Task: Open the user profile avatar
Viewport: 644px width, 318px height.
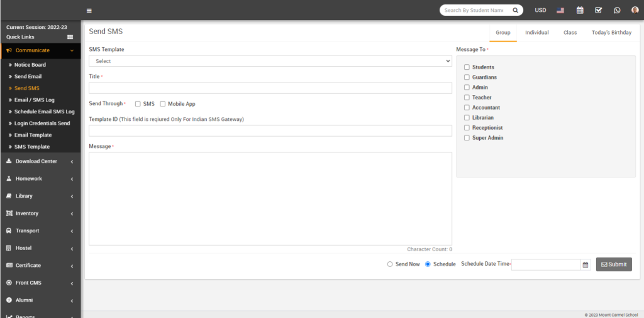Action: tap(635, 10)
